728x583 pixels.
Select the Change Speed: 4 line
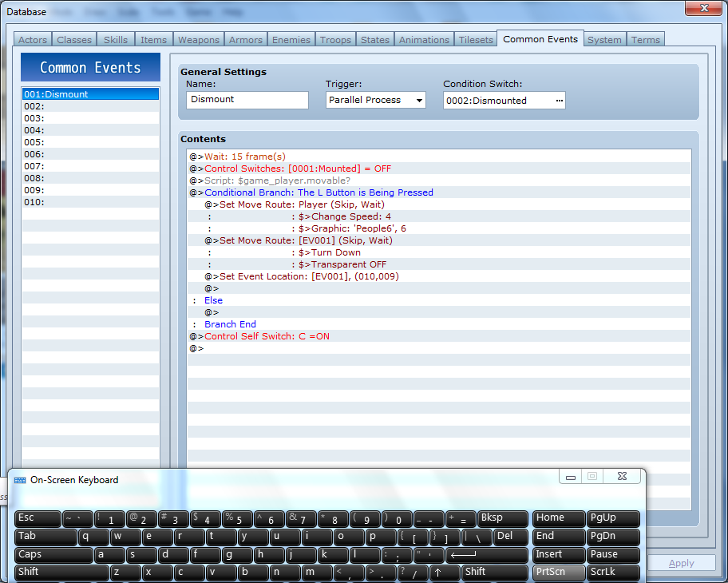coord(439,216)
